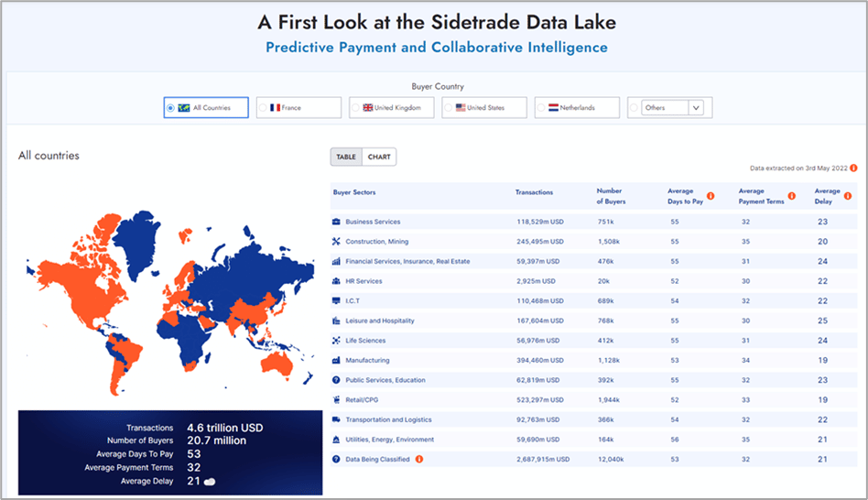The image size is (868, 500).
Task: Click the All Countries globe flag icon
Action: point(184,108)
